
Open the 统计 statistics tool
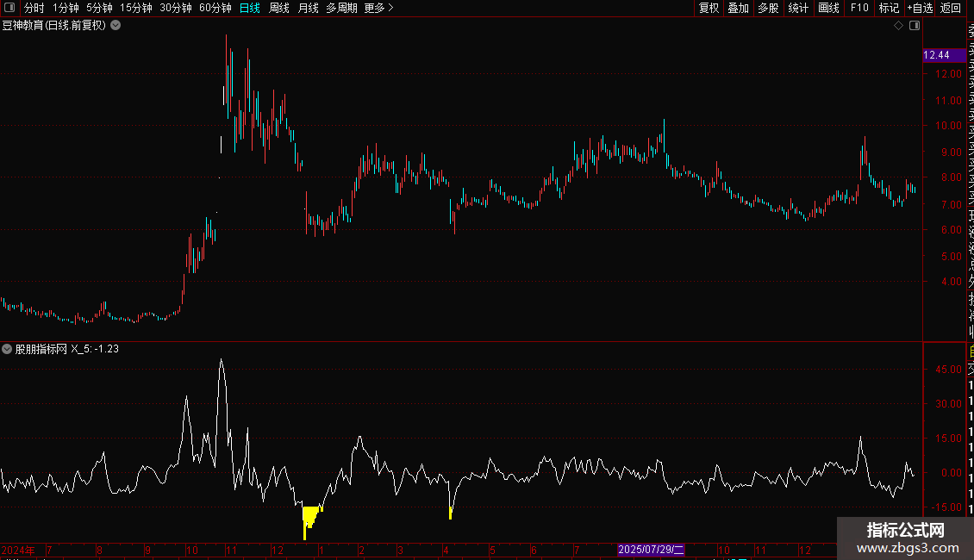tap(798, 8)
